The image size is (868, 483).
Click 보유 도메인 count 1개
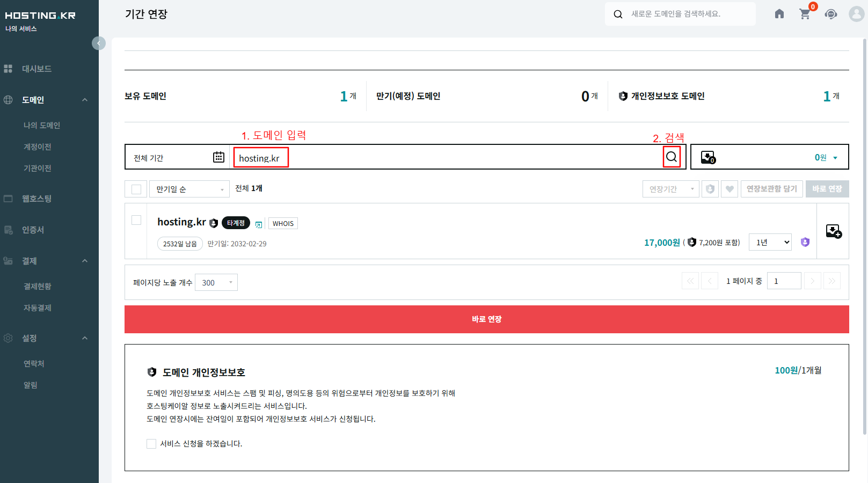348,96
